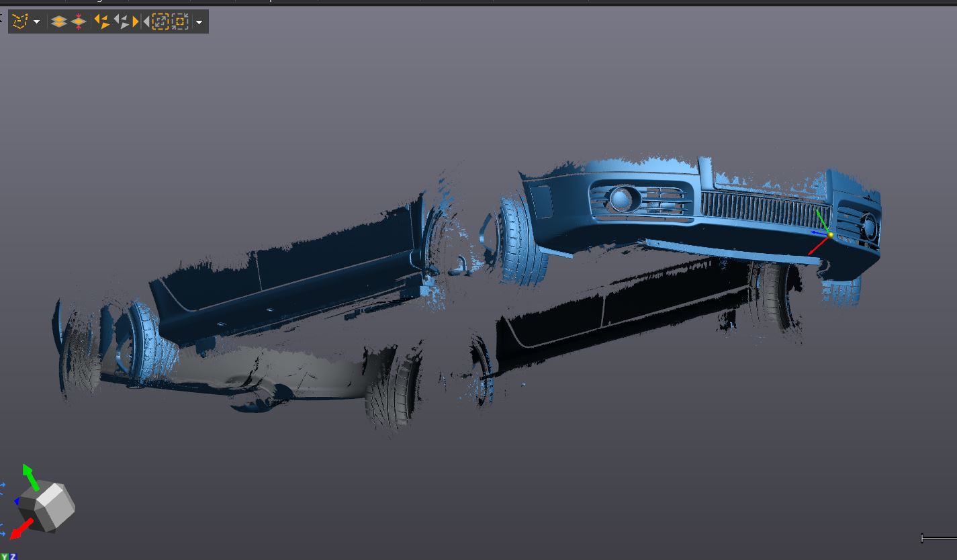Click the shrink selection dashed-box icon
This screenshot has width=957, height=560.
(179, 21)
